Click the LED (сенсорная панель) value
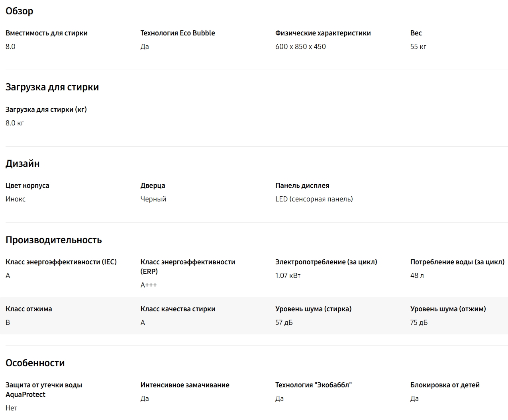The image size is (508, 420). [x=314, y=199]
